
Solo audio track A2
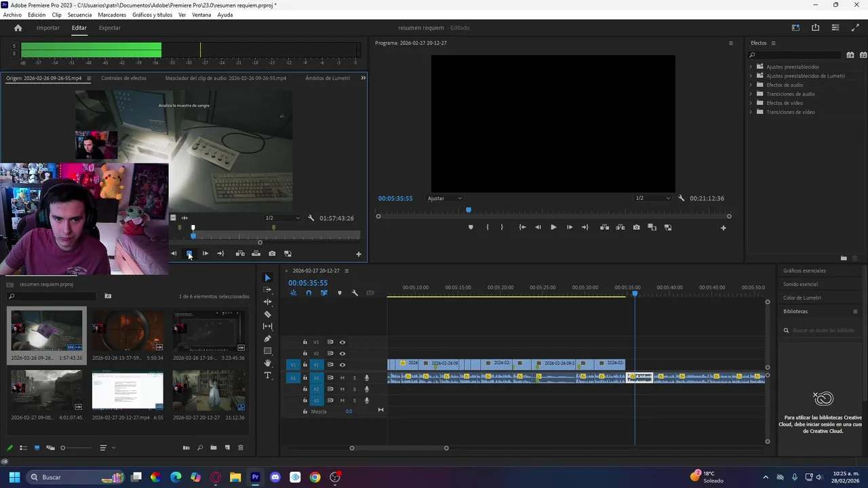click(354, 389)
